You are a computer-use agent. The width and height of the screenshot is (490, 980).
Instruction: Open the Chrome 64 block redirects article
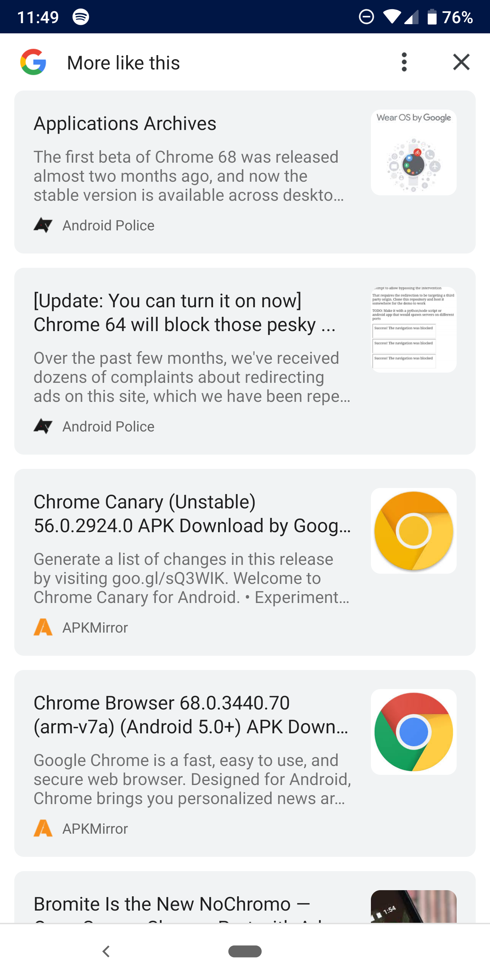pos(184,313)
